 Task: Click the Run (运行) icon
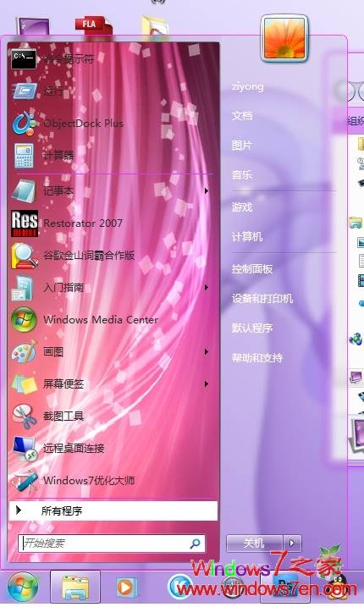[x=25, y=91]
